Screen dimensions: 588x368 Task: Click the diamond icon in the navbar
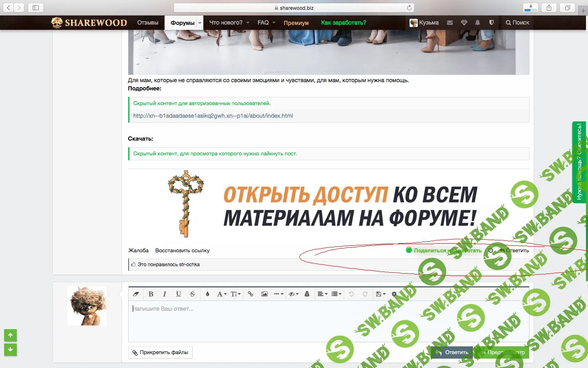(464, 23)
